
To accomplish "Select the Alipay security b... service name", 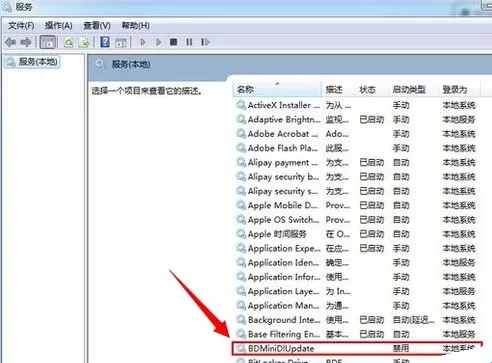I will click(x=283, y=177).
